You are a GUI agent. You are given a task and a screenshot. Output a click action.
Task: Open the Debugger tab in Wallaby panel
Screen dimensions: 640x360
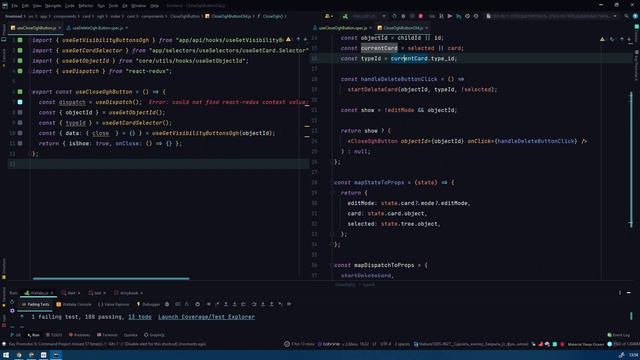click(148, 304)
